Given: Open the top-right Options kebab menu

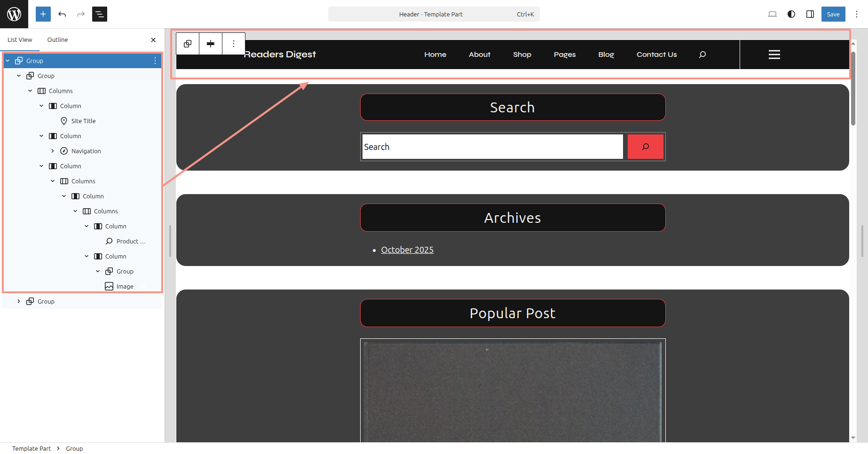Looking at the screenshot, I should pyautogui.click(x=857, y=14).
